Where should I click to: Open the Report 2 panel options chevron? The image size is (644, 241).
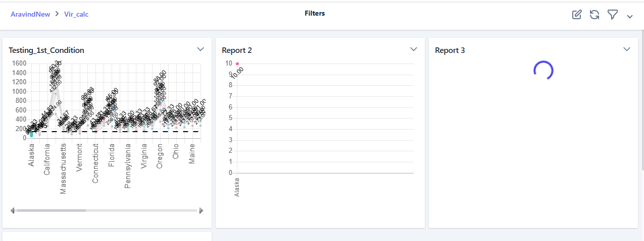(x=414, y=49)
